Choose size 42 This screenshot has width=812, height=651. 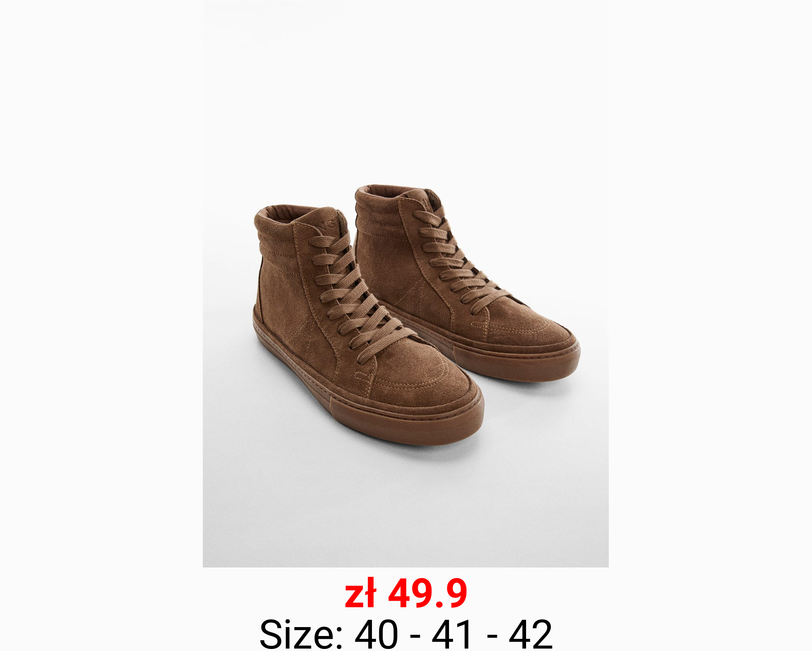pos(531,634)
